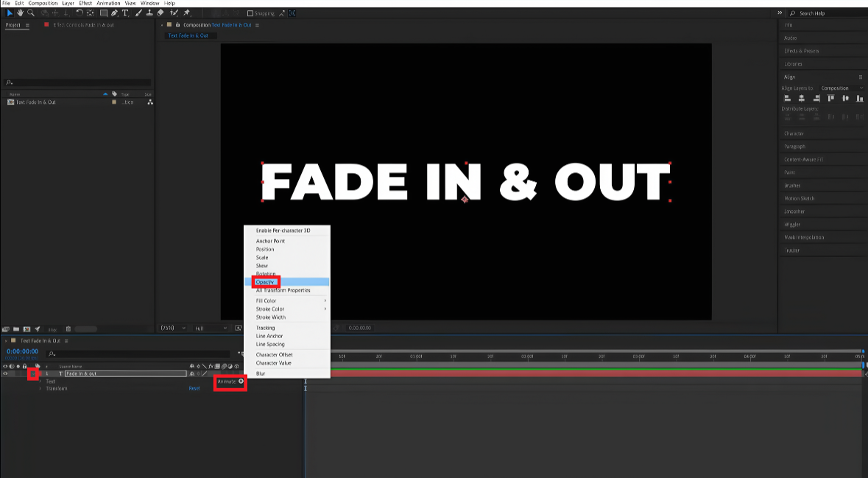Image resolution: width=868 pixels, height=478 pixels.
Task: Select the Rectangle shape tool
Action: [x=104, y=13]
